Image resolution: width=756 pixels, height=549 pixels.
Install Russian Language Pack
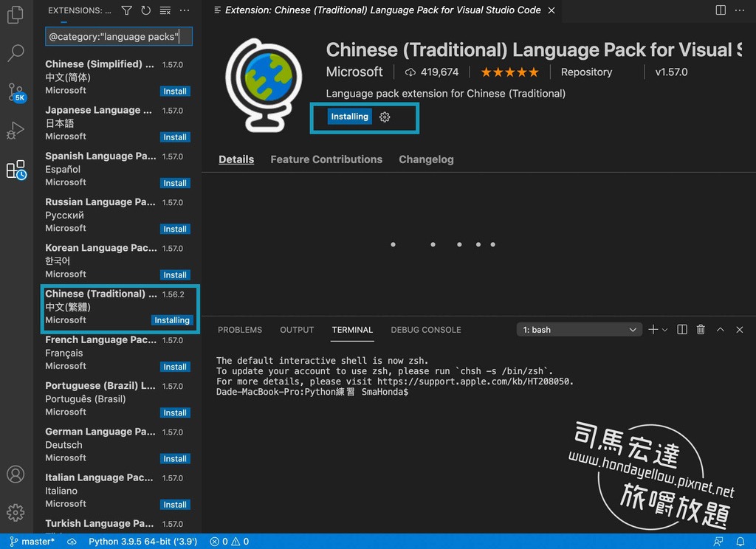click(175, 229)
